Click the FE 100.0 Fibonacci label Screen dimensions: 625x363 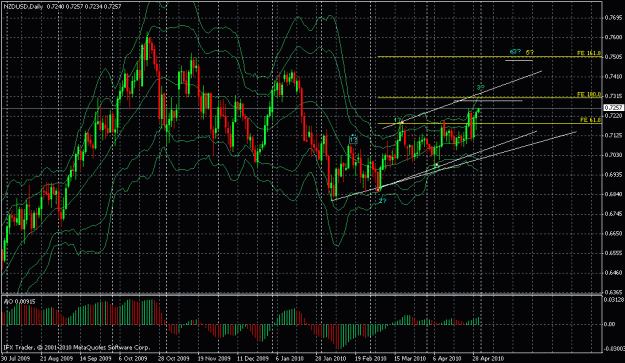click(589, 94)
